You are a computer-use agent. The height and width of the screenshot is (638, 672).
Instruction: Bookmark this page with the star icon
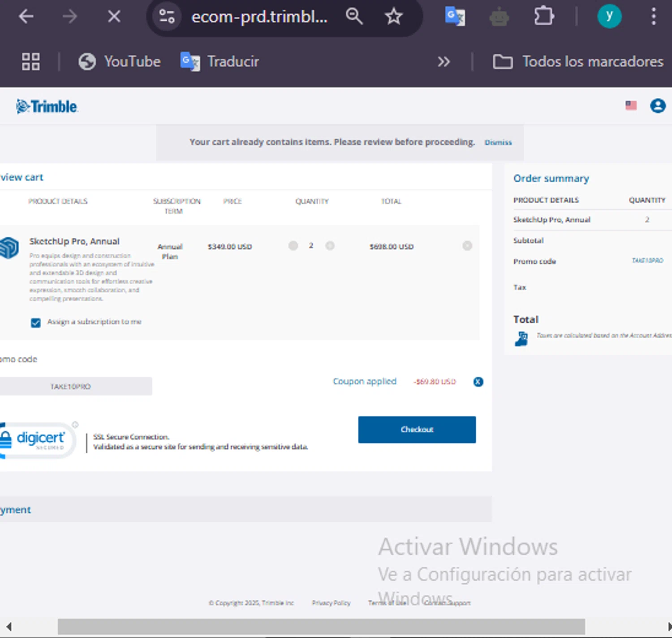pos(393,17)
